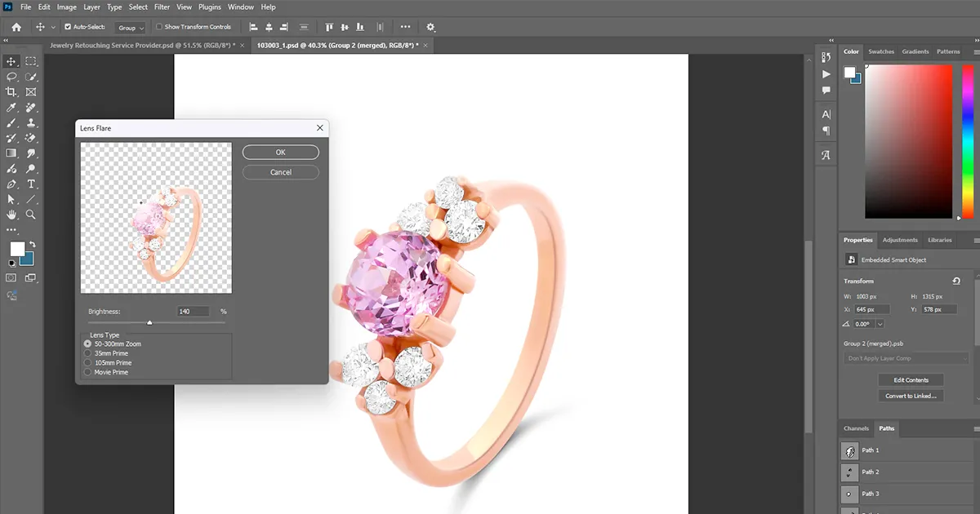Select the Horizontal Type tool
This screenshot has width=980, height=514.
pyautogui.click(x=31, y=184)
